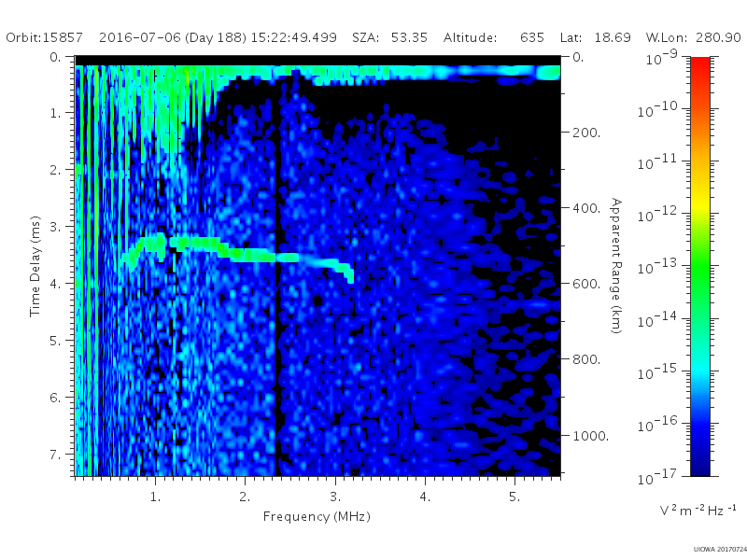
Task: Click the timestamp 15:22:49.499
Action: pyautogui.click(x=293, y=37)
